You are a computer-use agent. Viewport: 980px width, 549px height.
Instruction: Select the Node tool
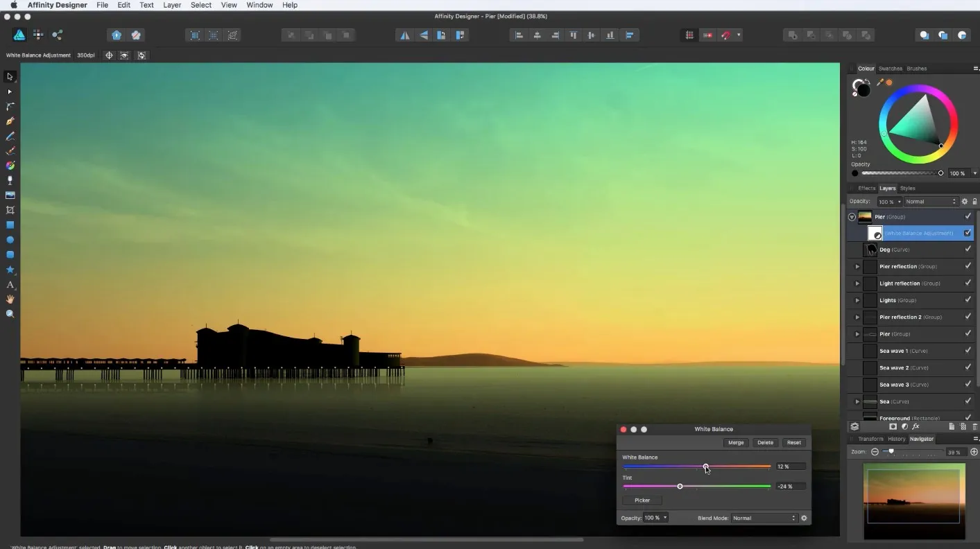tap(10, 91)
